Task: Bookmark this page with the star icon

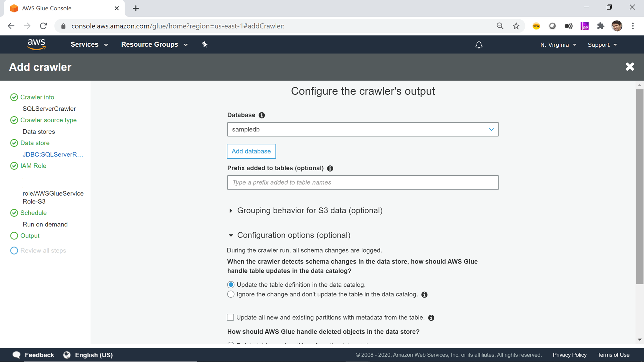Action: (516, 26)
